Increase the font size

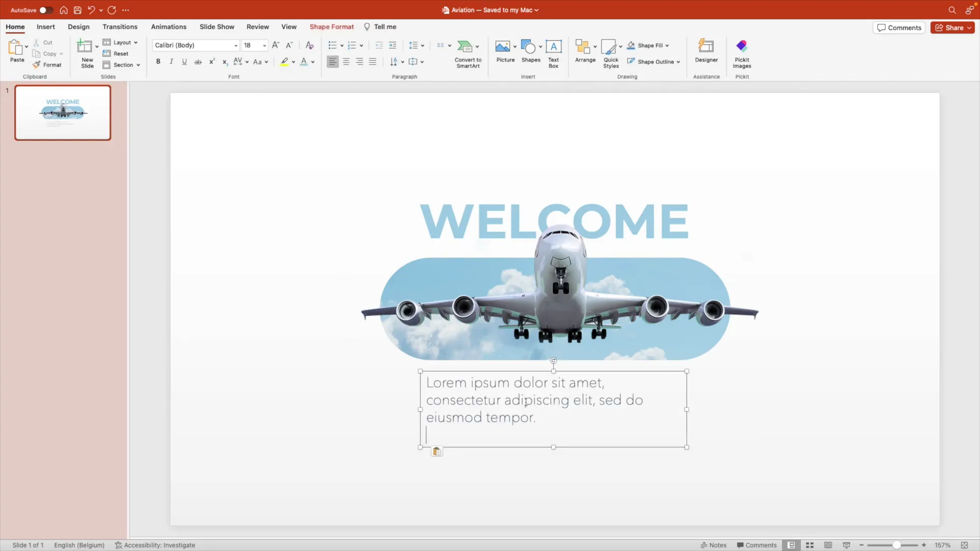276,45
